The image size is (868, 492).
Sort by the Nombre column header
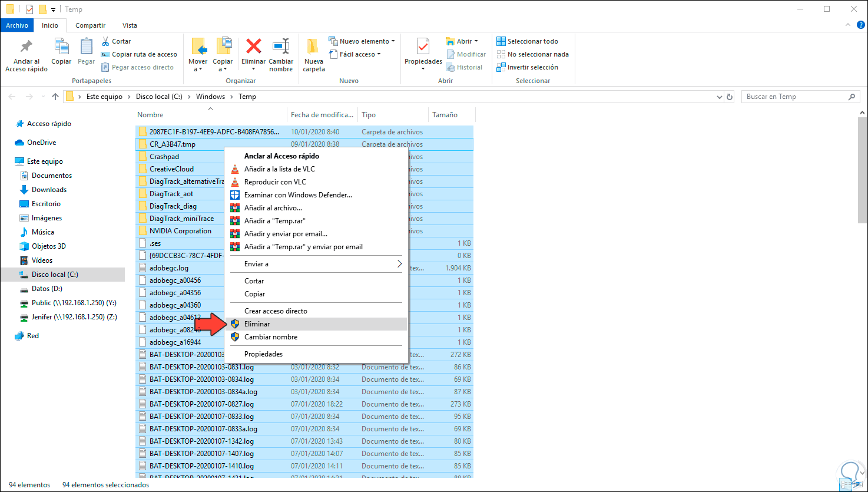point(211,115)
